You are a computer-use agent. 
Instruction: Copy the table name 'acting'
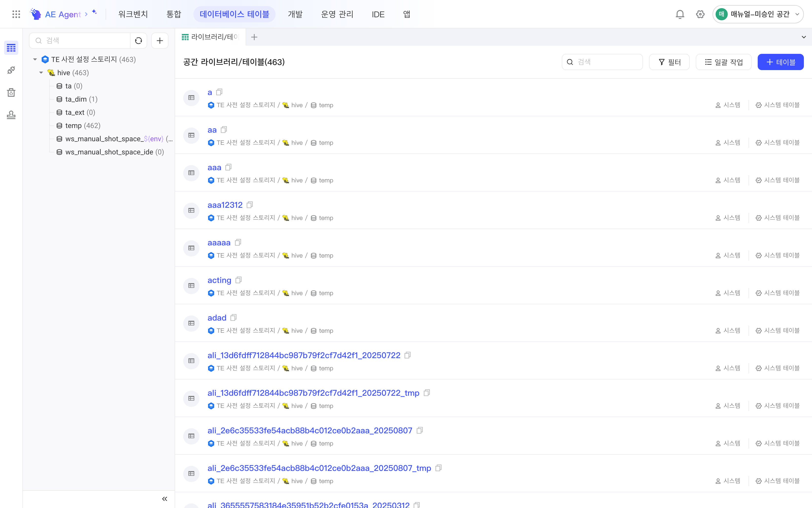point(239,280)
